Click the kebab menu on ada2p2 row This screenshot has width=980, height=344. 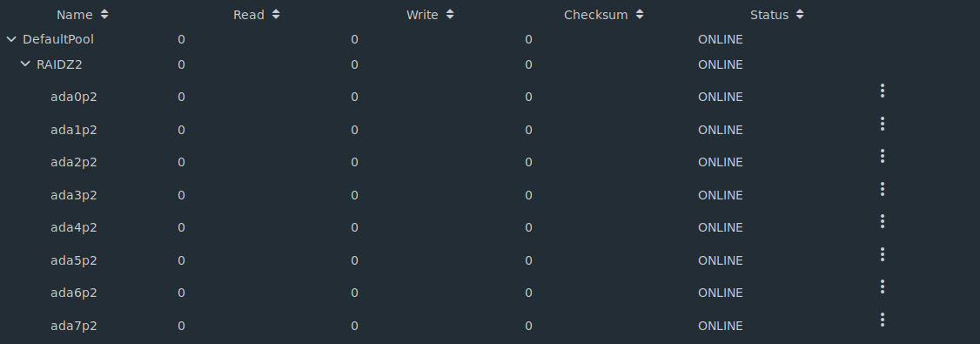pos(882,157)
